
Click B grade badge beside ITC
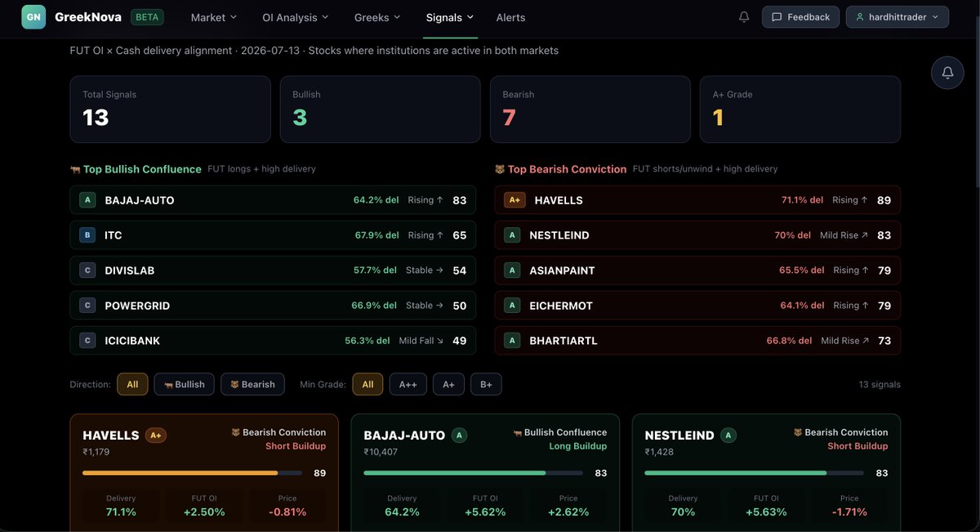pos(87,235)
